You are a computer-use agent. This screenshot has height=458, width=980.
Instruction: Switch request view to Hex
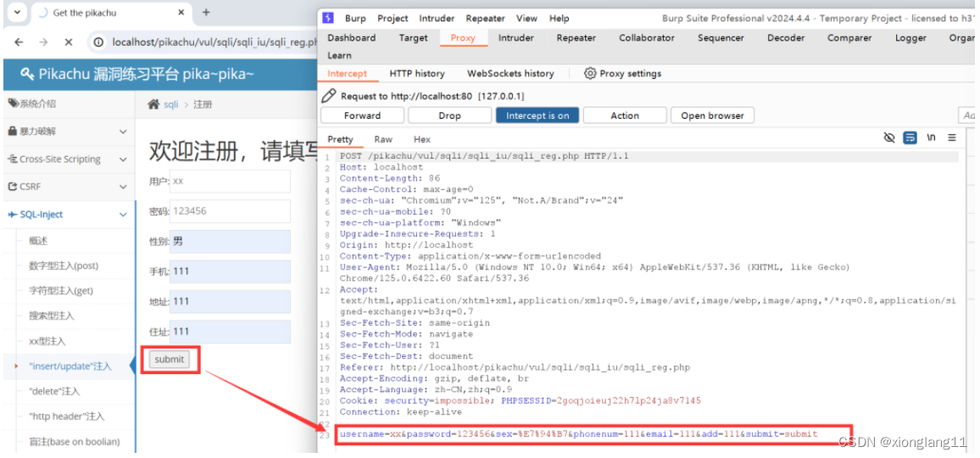pos(422,140)
